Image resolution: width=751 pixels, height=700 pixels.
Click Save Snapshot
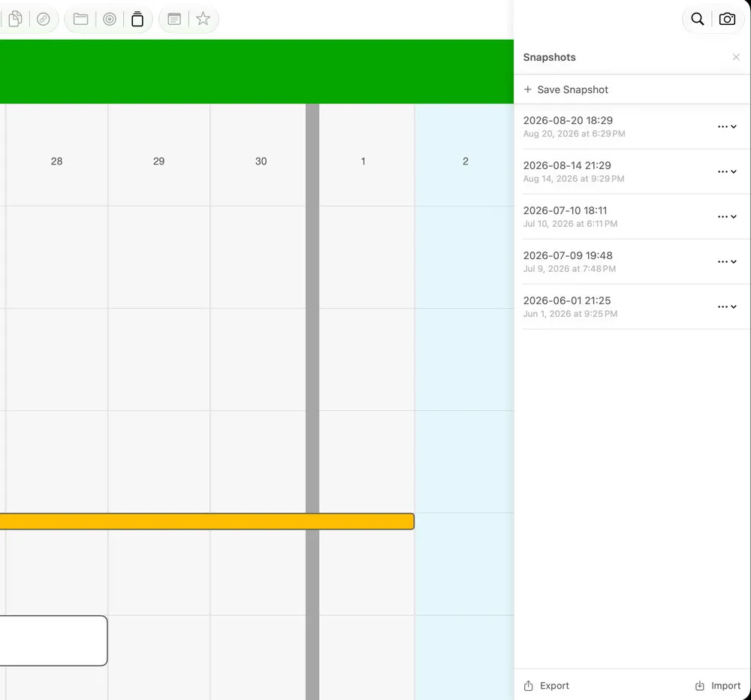[x=566, y=89]
